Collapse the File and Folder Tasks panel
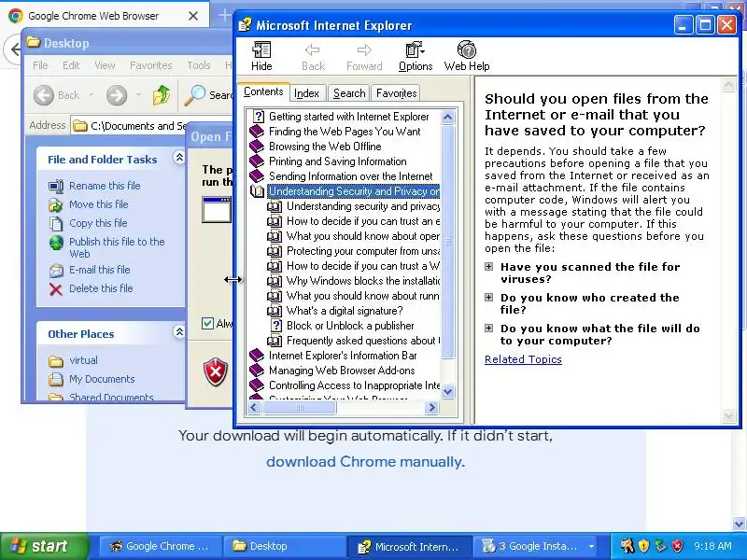This screenshot has width=747, height=560. click(179, 158)
